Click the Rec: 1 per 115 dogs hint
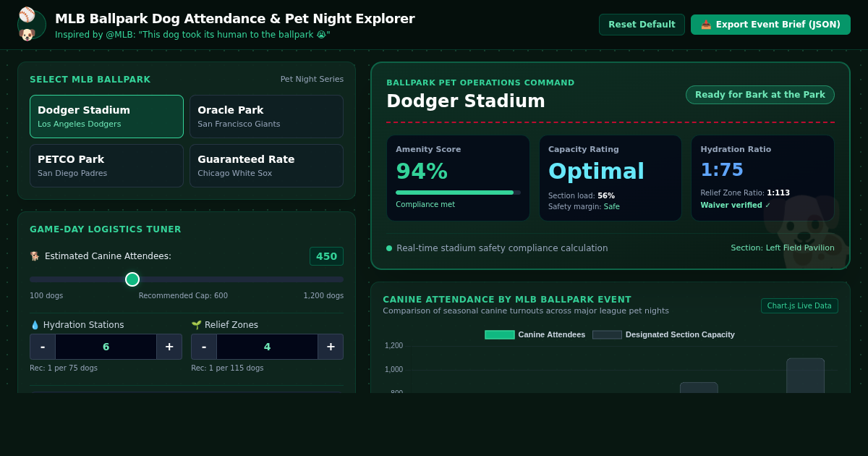This screenshot has width=868, height=456. tap(227, 368)
